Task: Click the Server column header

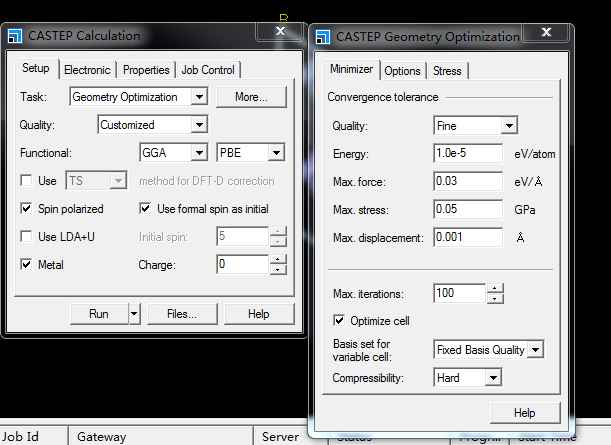Action: [281, 436]
